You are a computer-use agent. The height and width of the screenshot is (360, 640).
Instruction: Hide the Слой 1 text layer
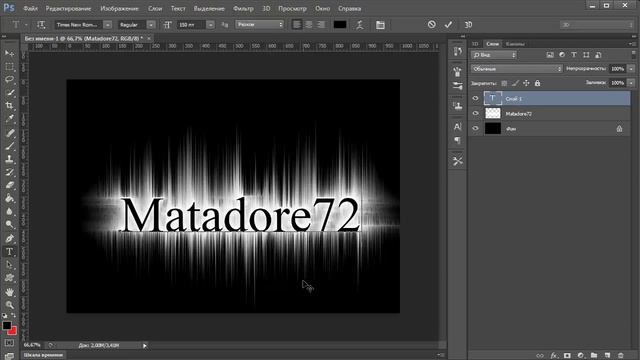point(475,98)
